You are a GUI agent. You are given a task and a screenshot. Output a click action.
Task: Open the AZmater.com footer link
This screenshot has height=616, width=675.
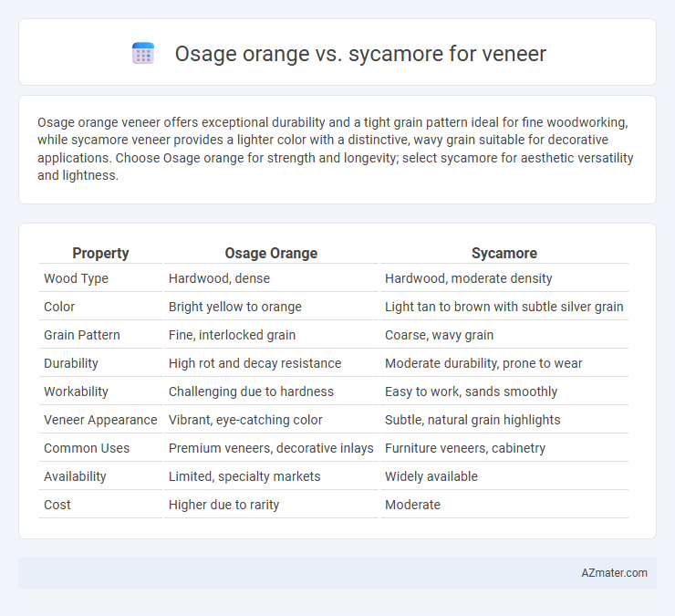(614, 573)
